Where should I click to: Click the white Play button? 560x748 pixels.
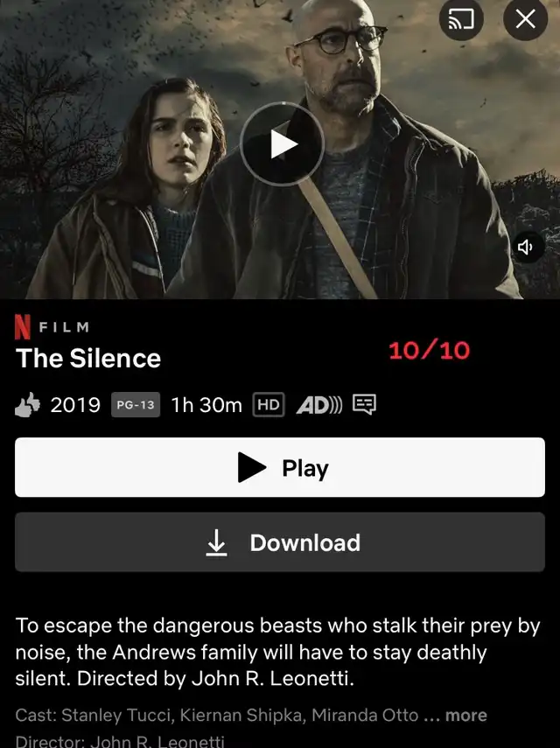point(280,467)
